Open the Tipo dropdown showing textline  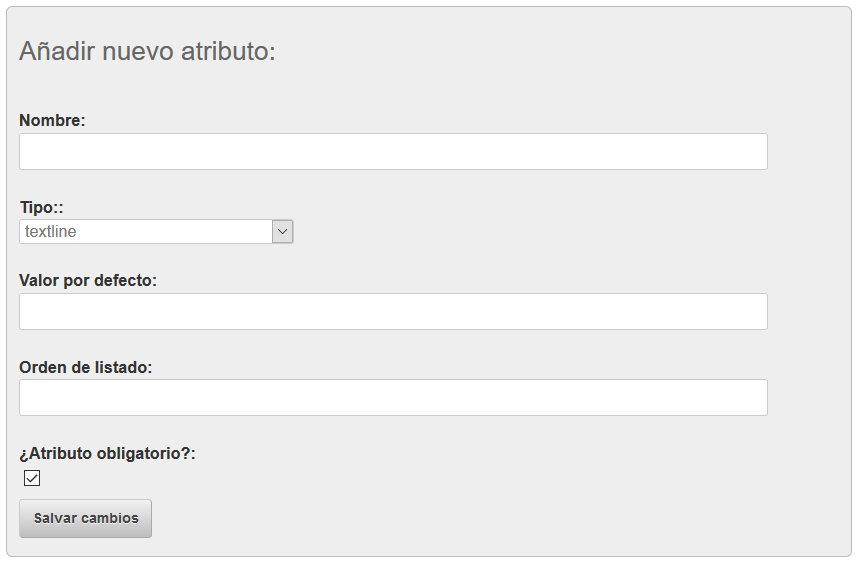point(156,232)
